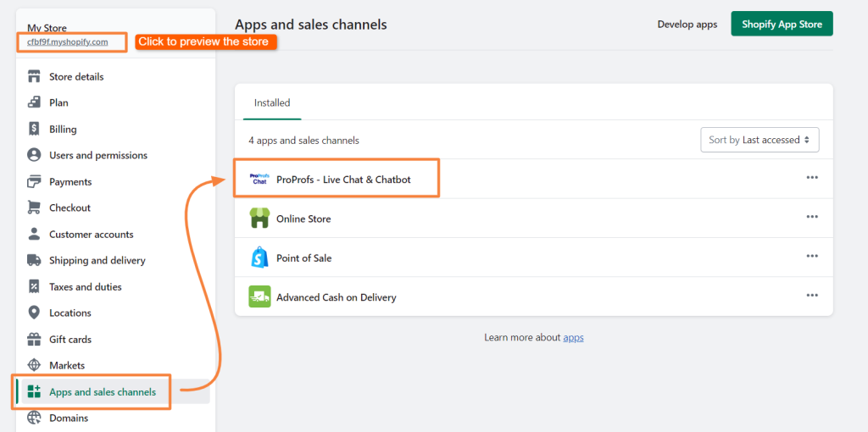
Task: Click the Apps and sales channels page heading
Action: tap(310, 25)
